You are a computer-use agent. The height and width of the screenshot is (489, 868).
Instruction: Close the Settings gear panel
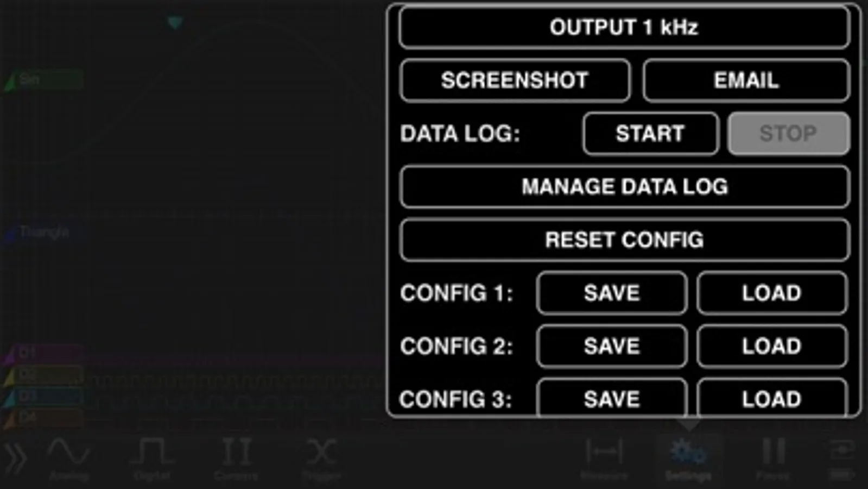pos(688,458)
